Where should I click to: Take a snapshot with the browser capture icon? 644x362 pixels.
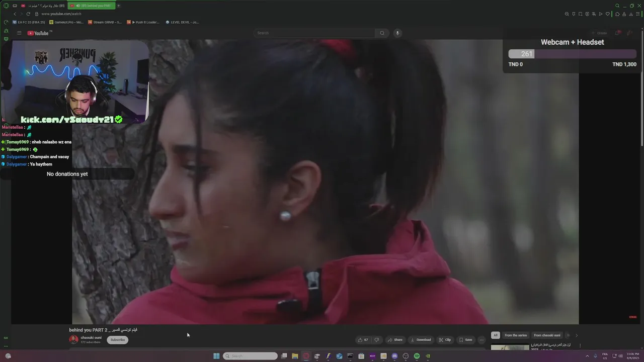coord(580,14)
